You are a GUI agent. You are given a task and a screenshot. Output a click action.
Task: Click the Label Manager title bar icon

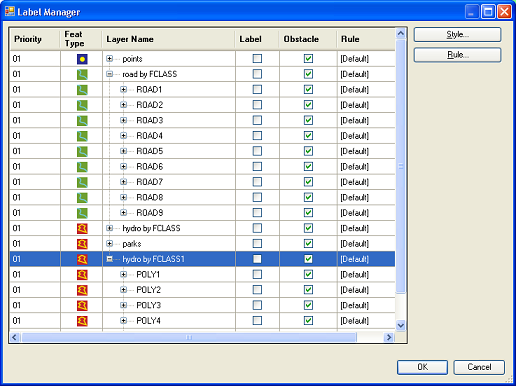pyautogui.click(x=10, y=11)
